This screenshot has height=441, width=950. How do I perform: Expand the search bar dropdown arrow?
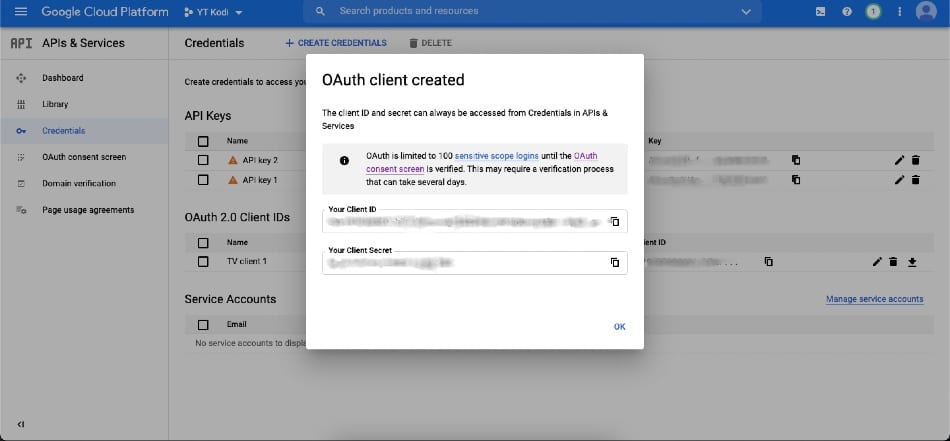tap(746, 12)
